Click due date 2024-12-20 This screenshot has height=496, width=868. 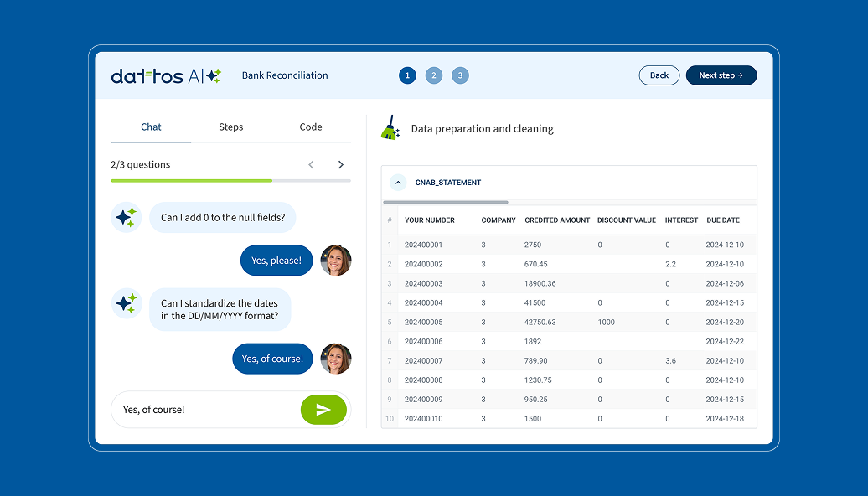[725, 323]
